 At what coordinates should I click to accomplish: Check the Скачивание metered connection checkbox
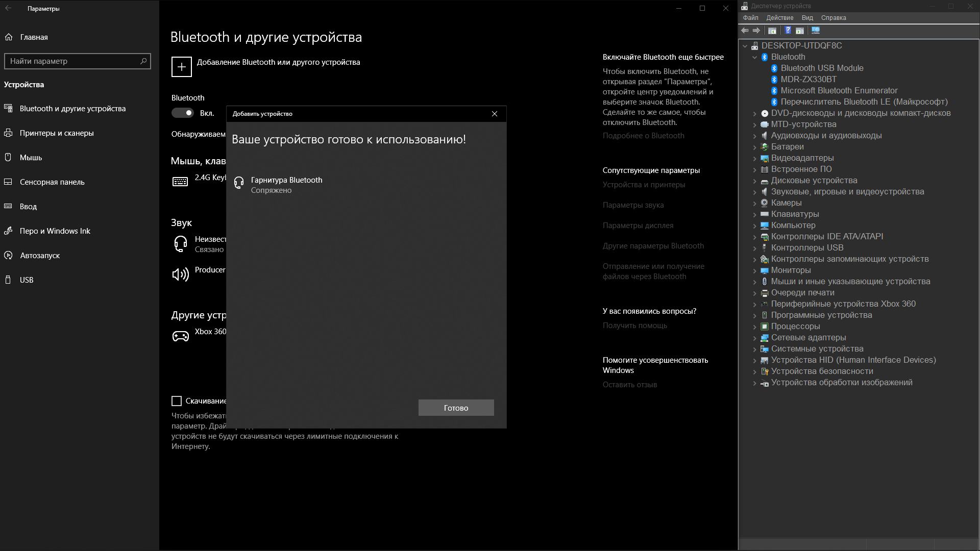click(177, 401)
